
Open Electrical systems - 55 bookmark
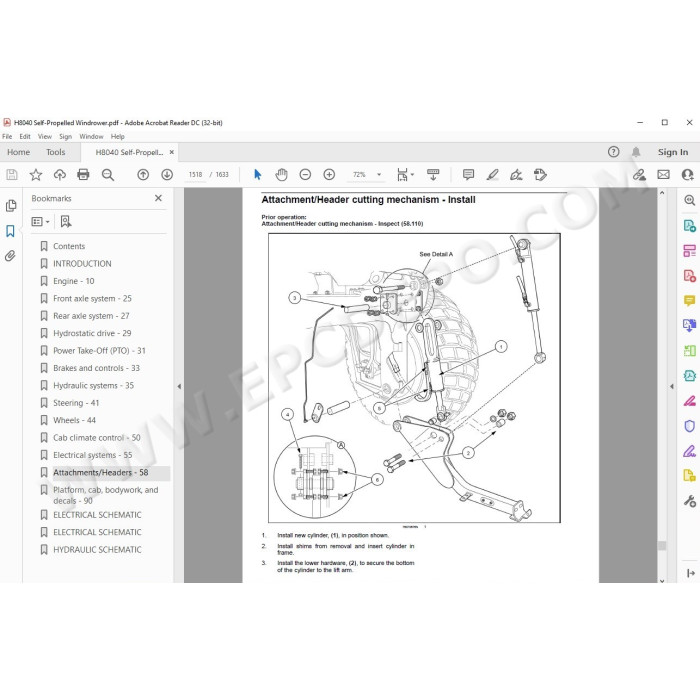point(92,455)
